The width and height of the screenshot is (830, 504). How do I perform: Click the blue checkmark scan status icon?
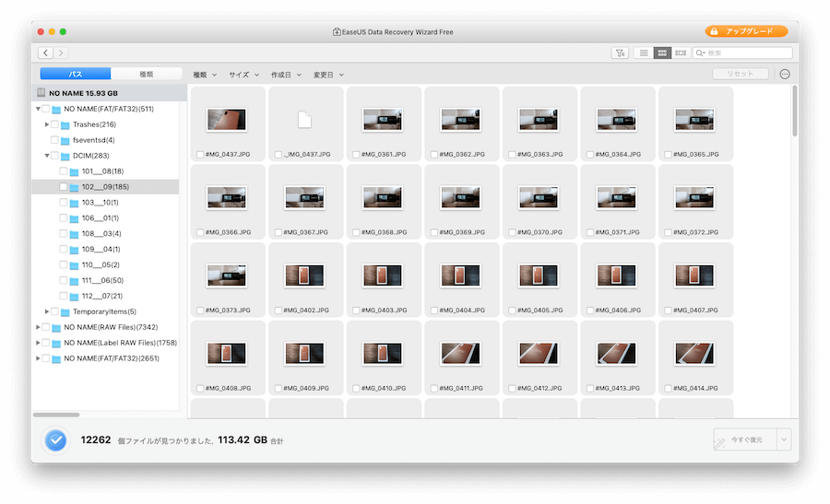55,440
